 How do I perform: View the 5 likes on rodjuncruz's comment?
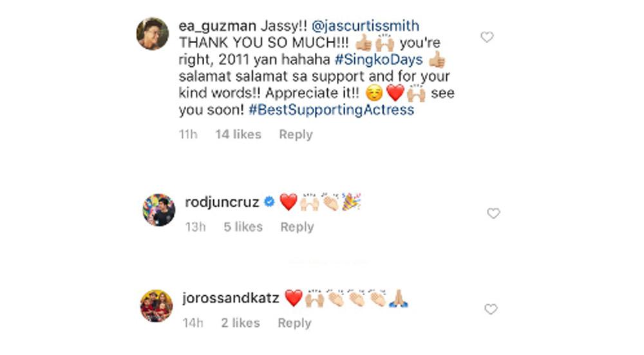tap(243, 227)
